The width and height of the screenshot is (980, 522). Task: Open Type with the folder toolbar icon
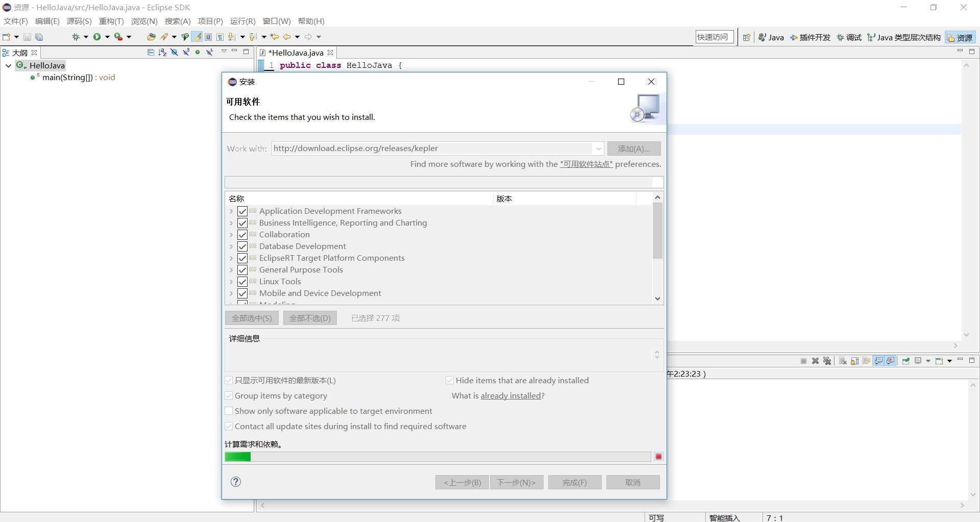click(151, 37)
